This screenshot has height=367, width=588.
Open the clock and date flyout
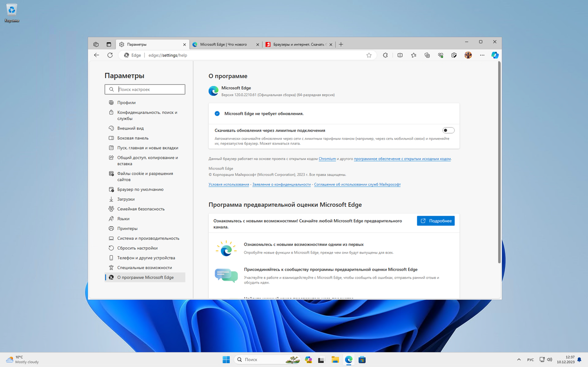(566, 360)
